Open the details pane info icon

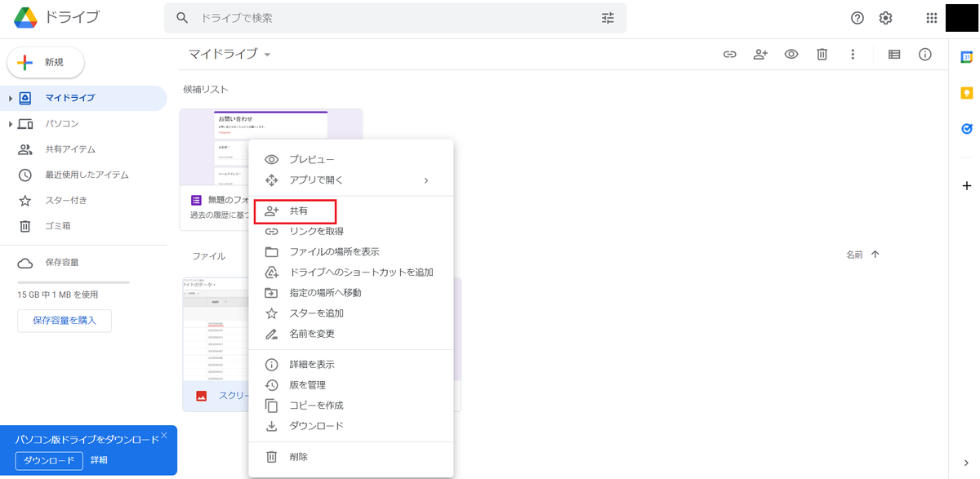coord(924,54)
